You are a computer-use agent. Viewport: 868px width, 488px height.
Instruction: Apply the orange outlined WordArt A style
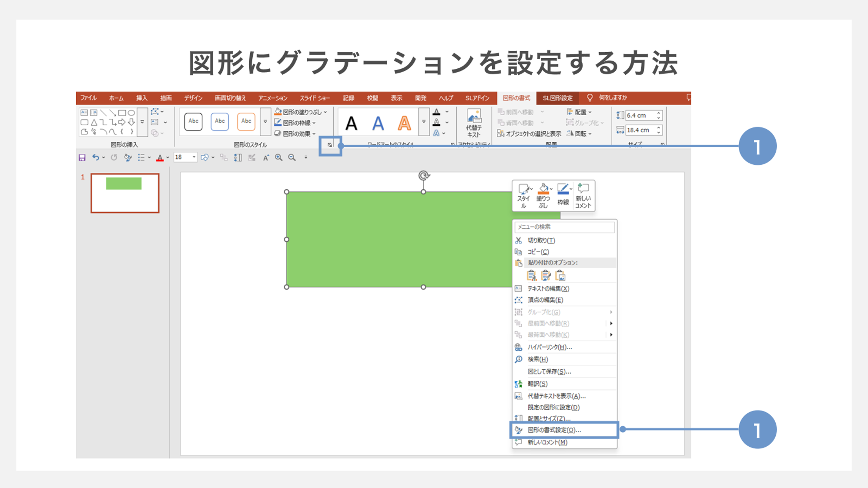click(x=404, y=124)
